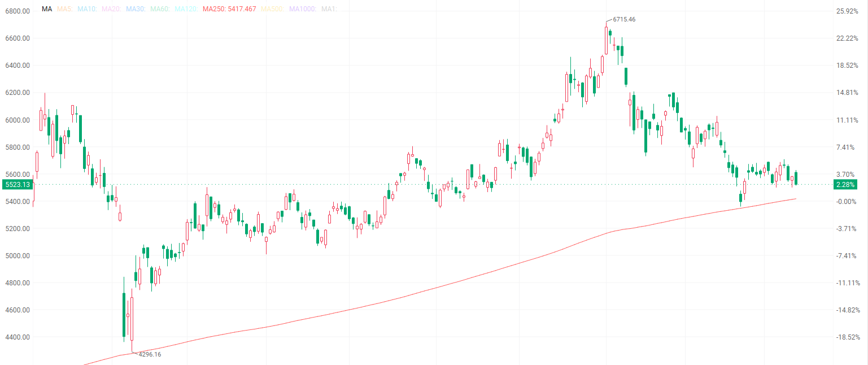Click the 25.92% percentage axis label
Viewport: 868px width, 365px height.
point(848,11)
